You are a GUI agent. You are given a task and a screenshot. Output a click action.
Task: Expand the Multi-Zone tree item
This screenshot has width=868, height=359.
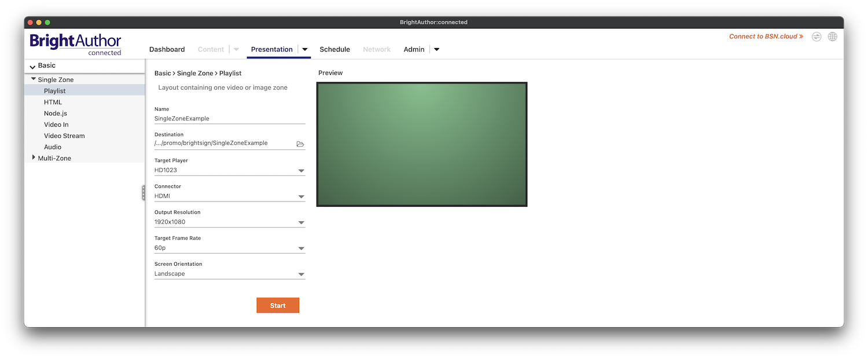[34, 157]
